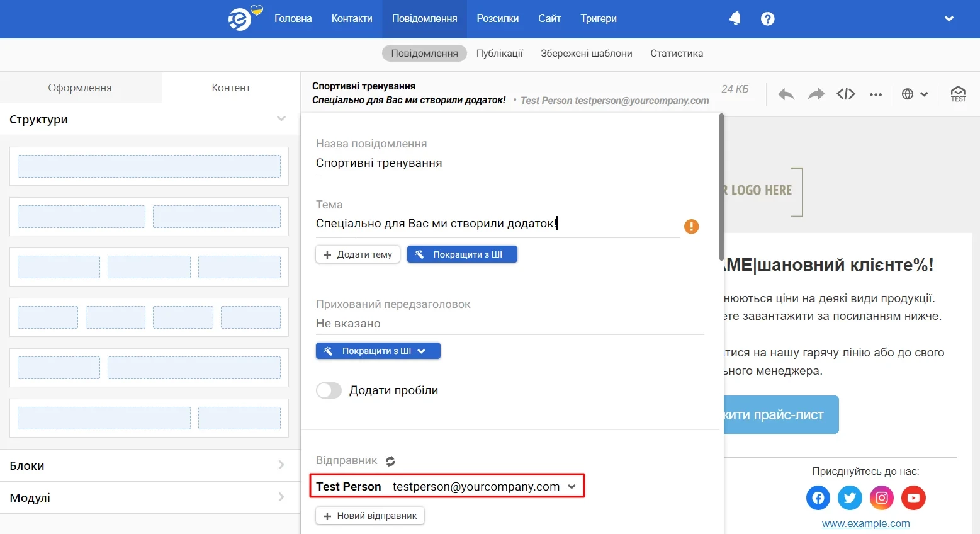Expand the account menu chevron

(x=949, y=19)
